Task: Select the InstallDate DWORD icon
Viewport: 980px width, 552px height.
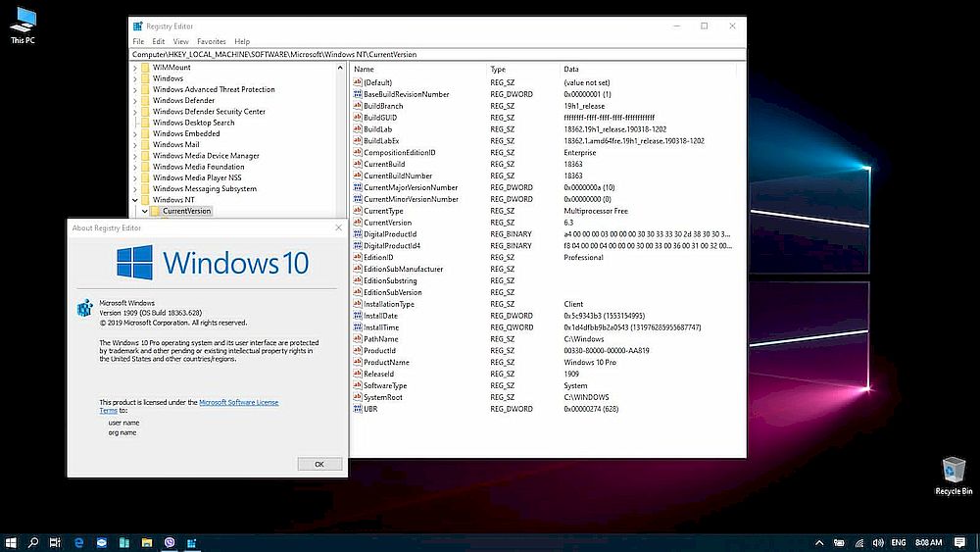Action: tap(358, 316)
